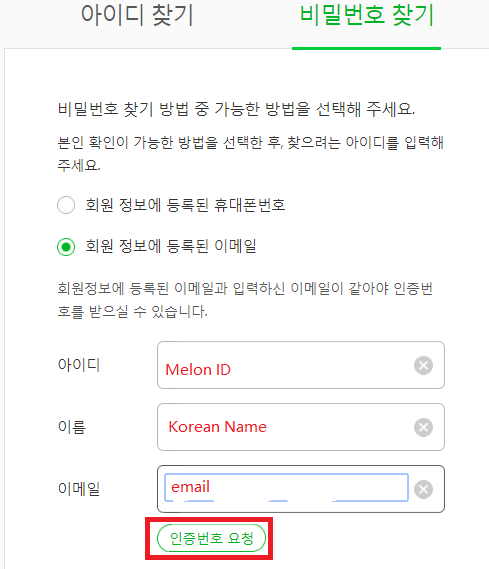489x569 pixels.
Task: Click the 이메일 field label
Action: coord(79,489)
